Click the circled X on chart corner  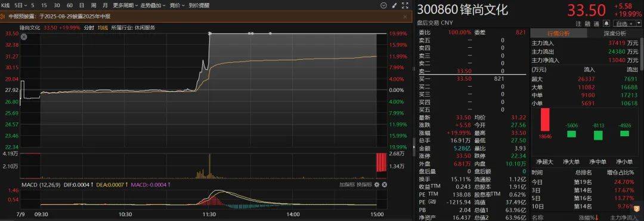(x=24, y=37)
